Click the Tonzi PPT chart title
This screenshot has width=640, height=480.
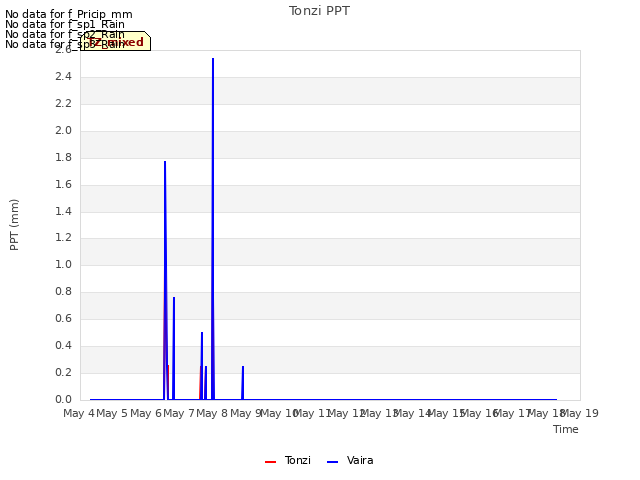tap(319, 11)
